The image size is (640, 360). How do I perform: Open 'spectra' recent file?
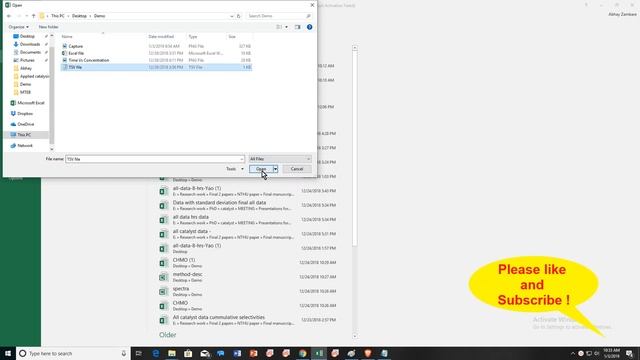[x=247, y=291]
